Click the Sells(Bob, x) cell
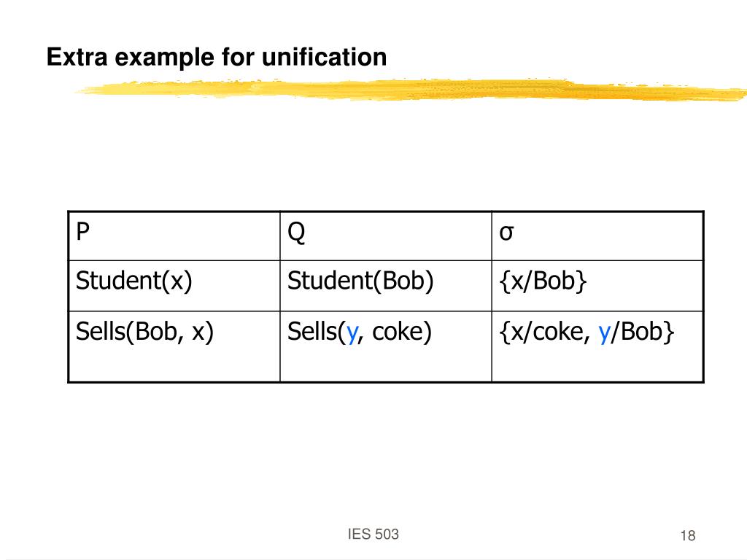This screenshot has height=560, width=747. (174, 346)
